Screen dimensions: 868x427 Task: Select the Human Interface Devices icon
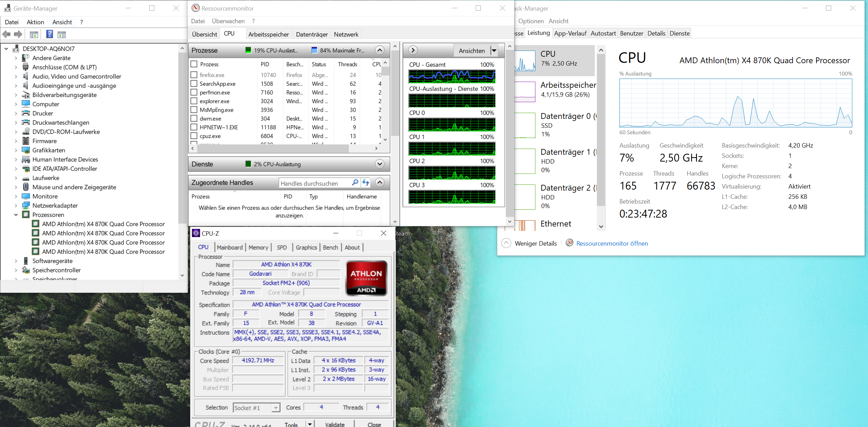(x=26, y=160)
